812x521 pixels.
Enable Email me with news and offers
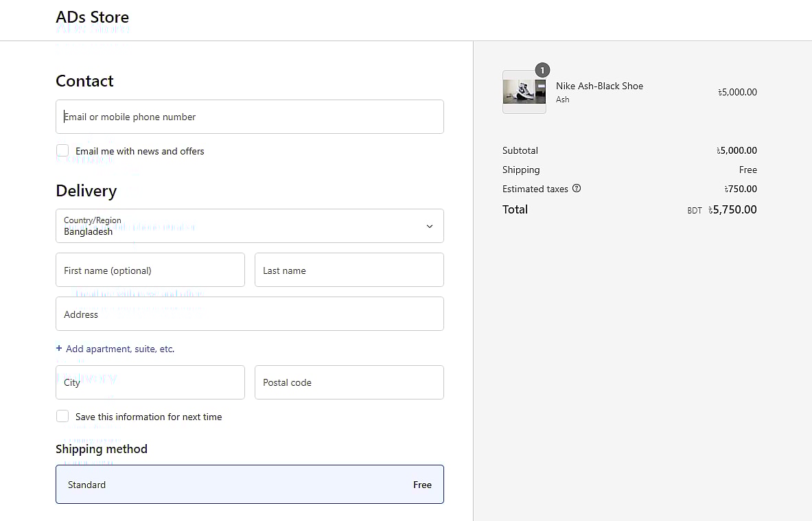62,151
